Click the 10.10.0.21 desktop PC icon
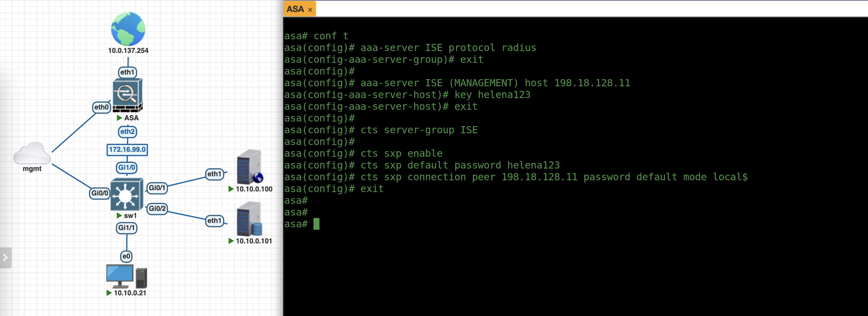Image resolution: width=868 pixels, height=316 pixels. [126, 276]
